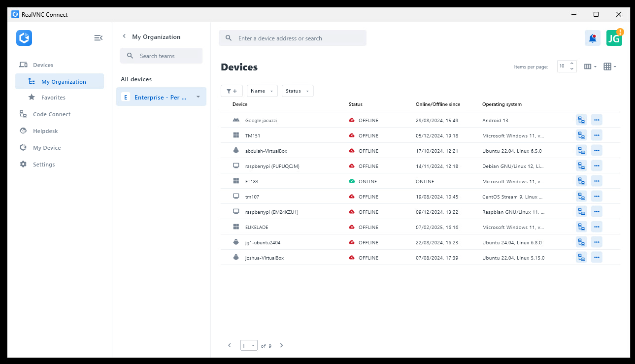The width and height of the screenshot is (635, 364).
Task: Open the column chooser dropdown
Action: coord(590,66)
